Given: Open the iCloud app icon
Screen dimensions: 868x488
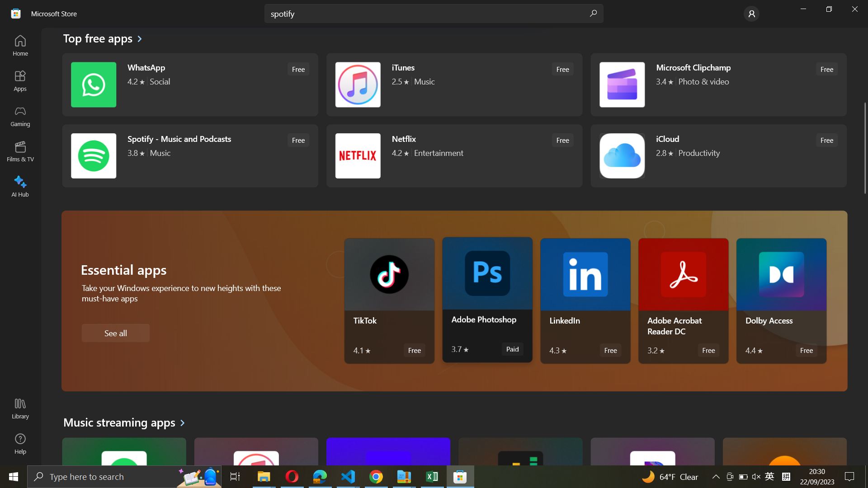Looking at the screenshot, I should coord(622,156).
